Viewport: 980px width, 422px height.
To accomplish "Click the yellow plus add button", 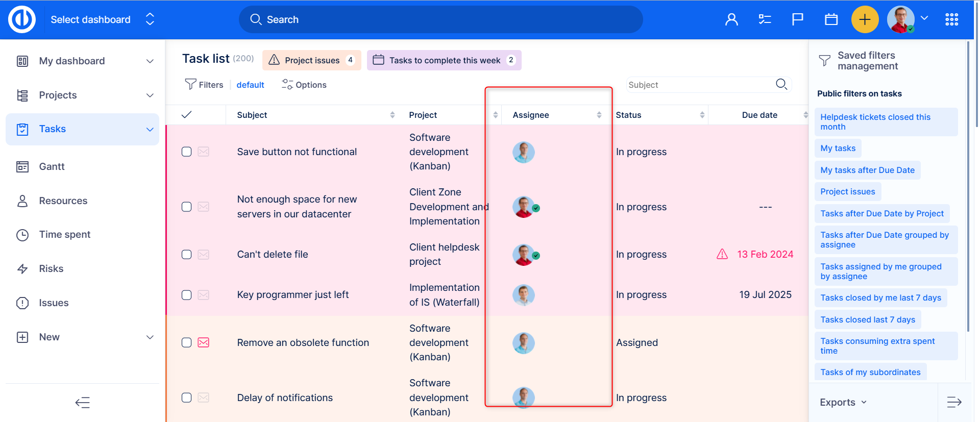I will (x=865, y=20).
